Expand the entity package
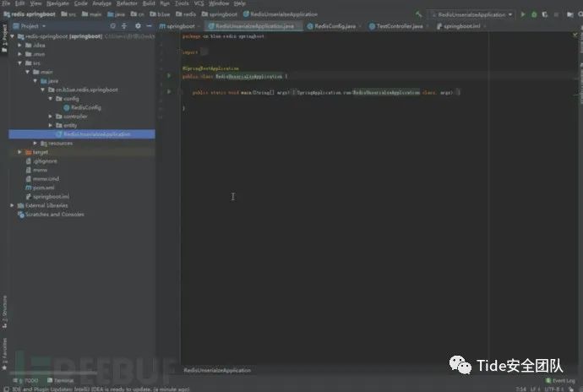 [51, 125]
